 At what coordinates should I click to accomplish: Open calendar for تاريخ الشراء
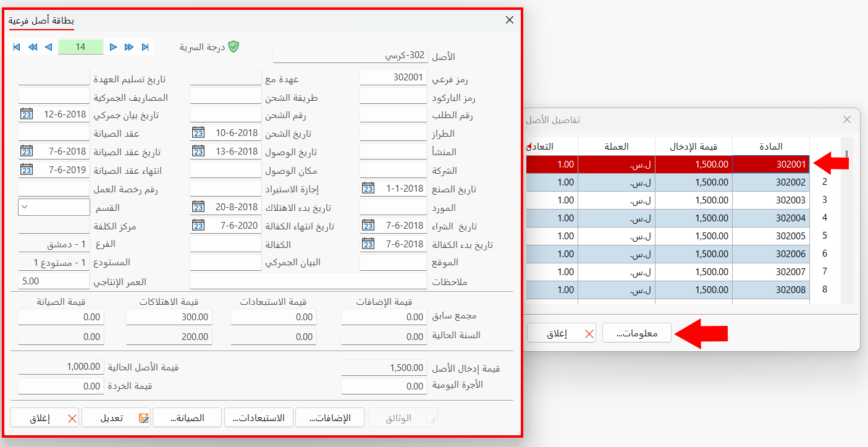pos(368,226)
